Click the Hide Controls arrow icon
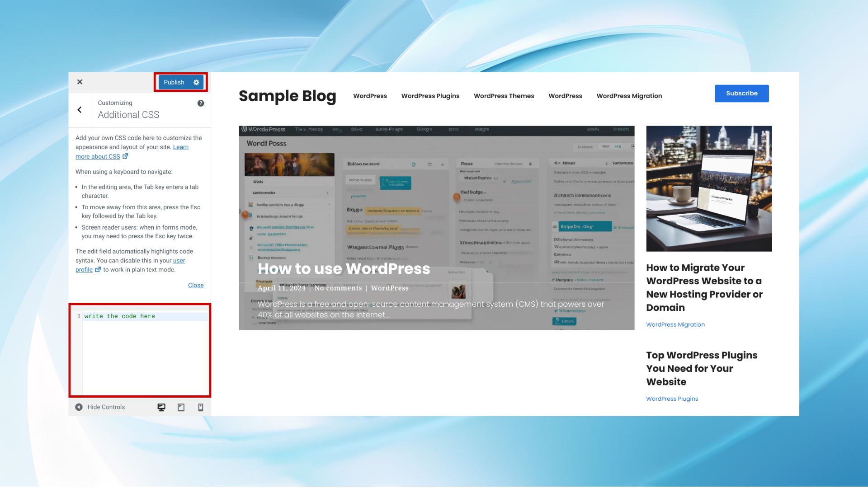The image size is (868, 488). click(x=79, y=407)
